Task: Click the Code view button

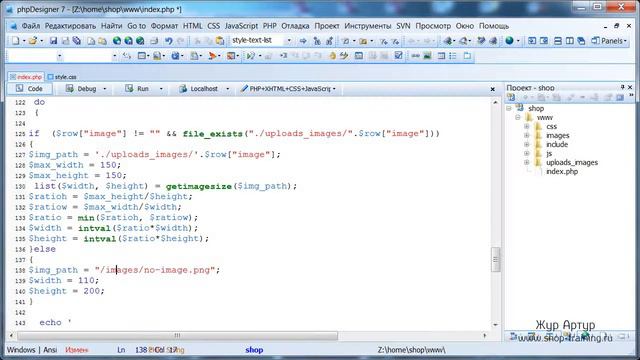Action: click(x=30, y=89)
